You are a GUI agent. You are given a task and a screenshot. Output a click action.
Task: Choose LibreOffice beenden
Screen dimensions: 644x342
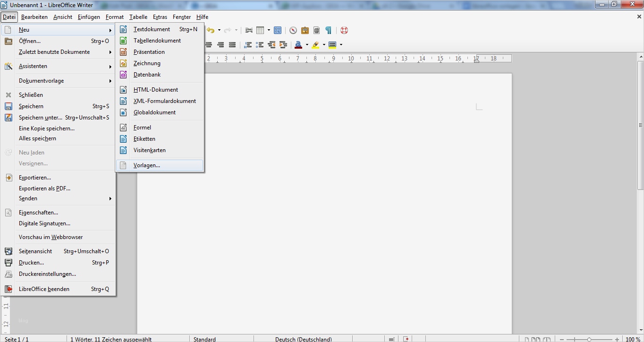point(58,289)
